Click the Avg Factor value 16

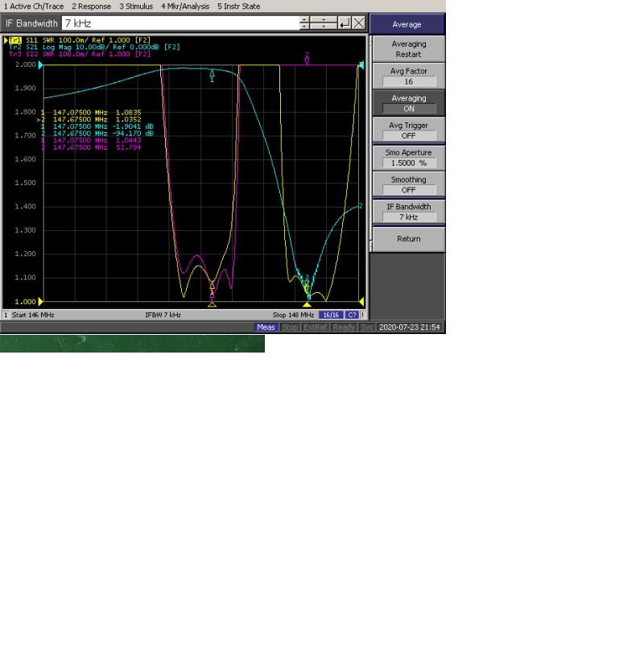[409, 81]
